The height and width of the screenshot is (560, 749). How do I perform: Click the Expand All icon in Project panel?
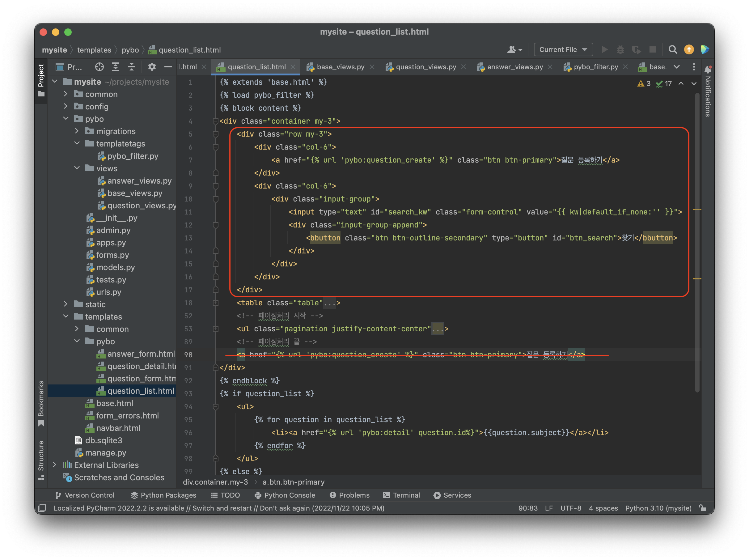pyautogui.click(x=116, y=67)
